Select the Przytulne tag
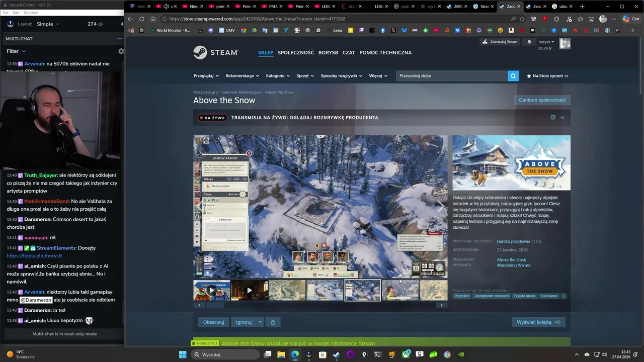The width and height of the screenshot is (644, 362). pyautogui.click(x=462, y=296)
